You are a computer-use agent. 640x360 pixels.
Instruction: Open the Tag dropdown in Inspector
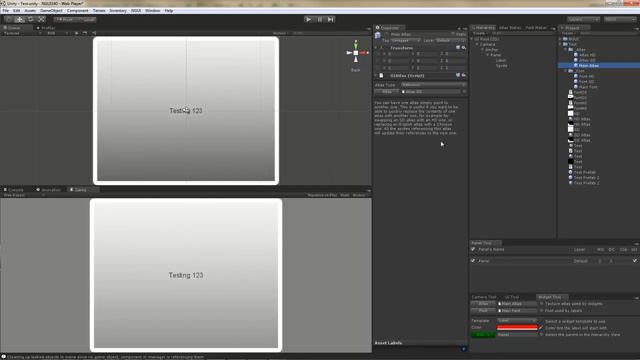coord(406,40)
